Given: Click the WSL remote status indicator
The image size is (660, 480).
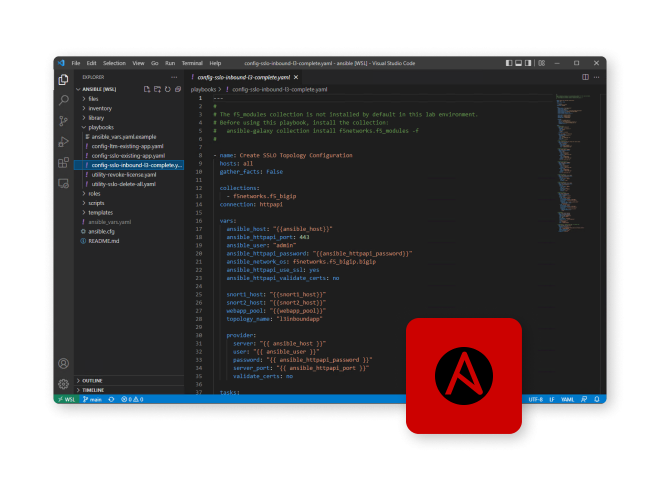Looking at the screenshot, I should pos(67,399).
